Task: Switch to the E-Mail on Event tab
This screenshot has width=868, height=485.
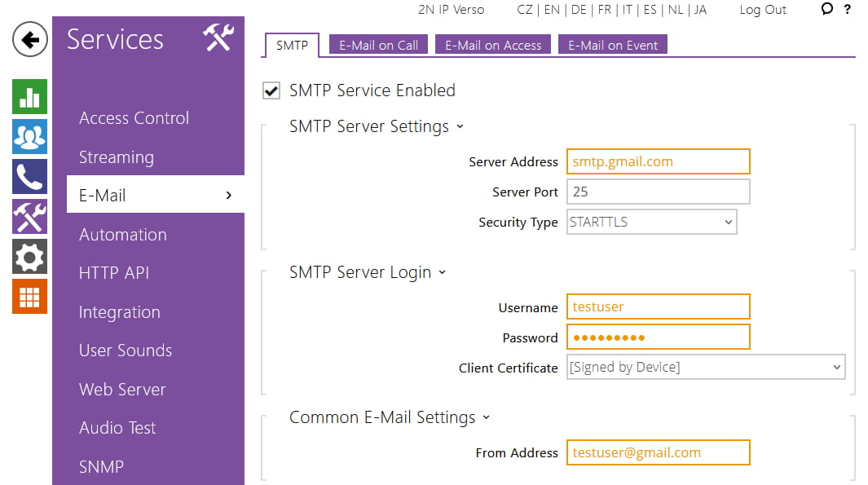Action: pyautogui.click(x=613, y=45)
